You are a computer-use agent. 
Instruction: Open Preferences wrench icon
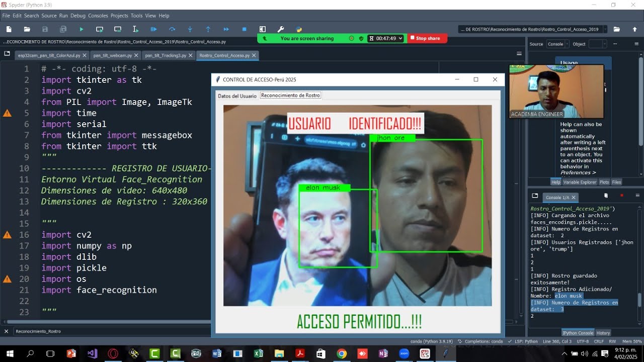pos(281,29)
